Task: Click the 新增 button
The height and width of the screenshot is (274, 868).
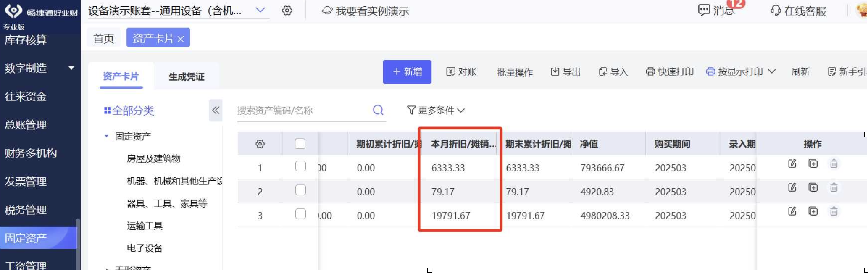Action: (x=407, y=72)
